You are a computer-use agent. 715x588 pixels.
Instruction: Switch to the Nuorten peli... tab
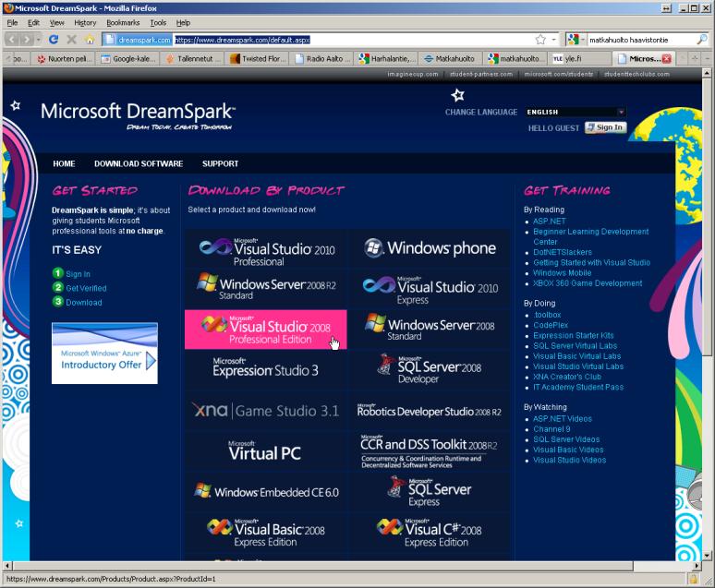[64, 58]
